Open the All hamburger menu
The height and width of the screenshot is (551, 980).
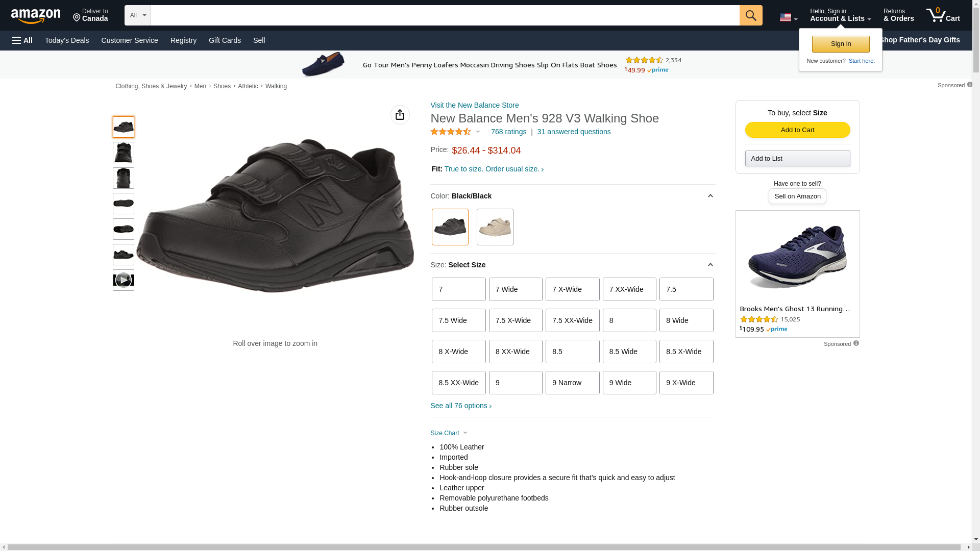click(x=22, y=40)
